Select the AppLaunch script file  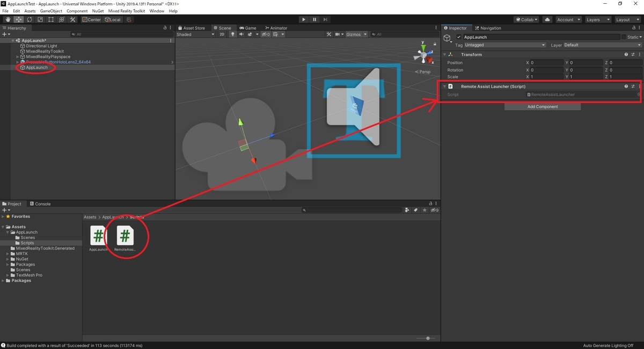coord(98,238)
